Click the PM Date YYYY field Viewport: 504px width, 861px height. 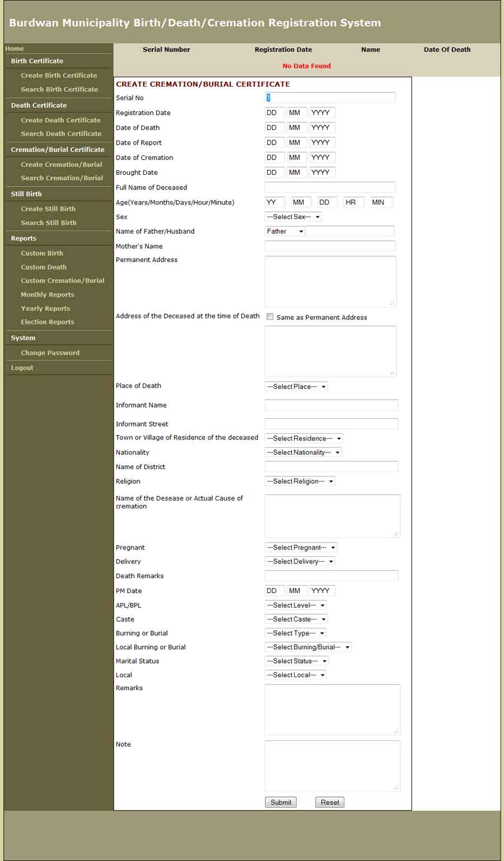click(323, 591)
